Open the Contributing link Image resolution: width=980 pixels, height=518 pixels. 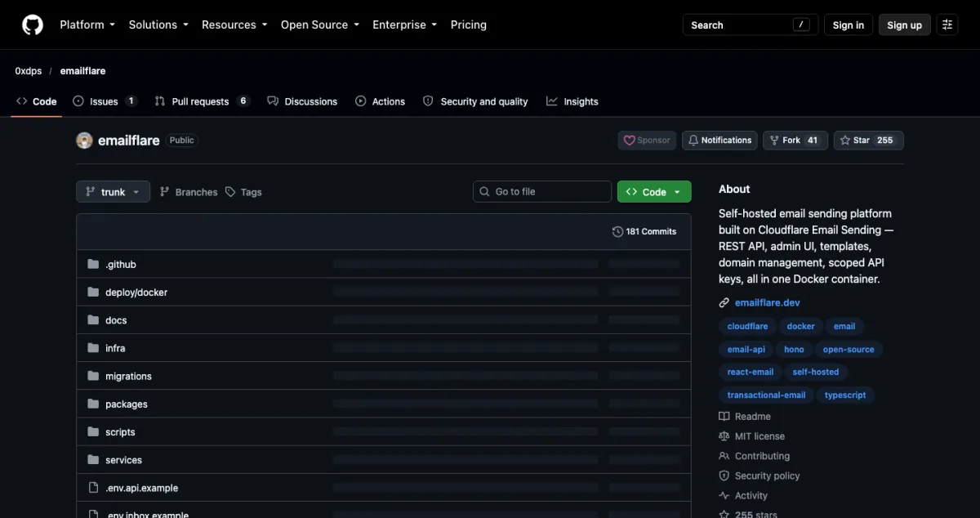click(755, 456)
